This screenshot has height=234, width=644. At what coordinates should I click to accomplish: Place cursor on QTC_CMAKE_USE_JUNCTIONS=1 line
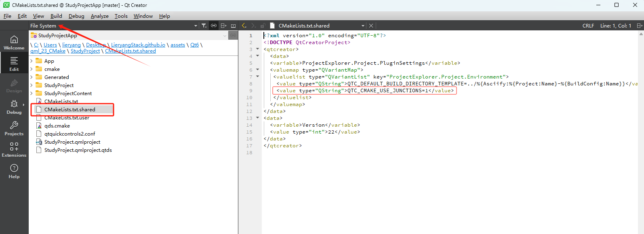[x=365, y=91]
